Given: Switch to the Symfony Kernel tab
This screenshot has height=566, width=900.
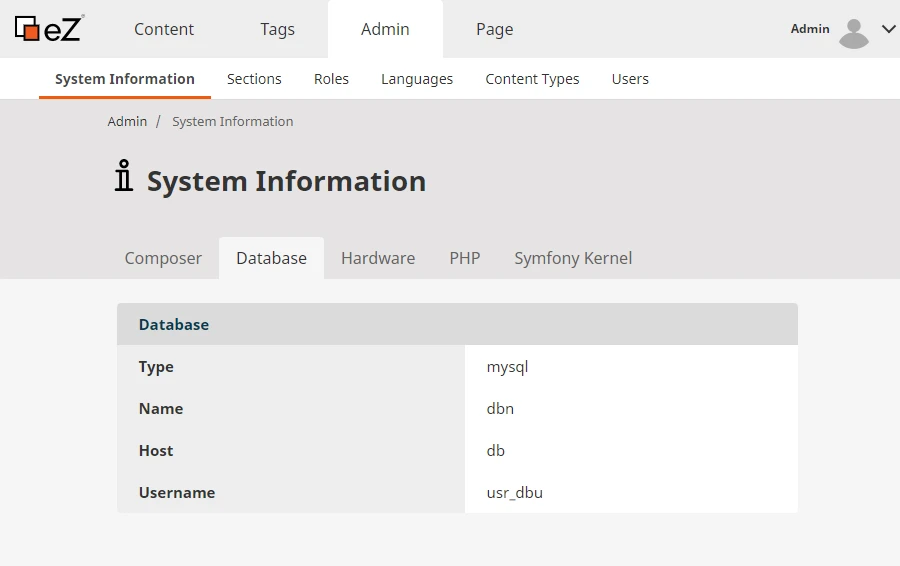Looking at the screenshot, I should tap(573, 258).
